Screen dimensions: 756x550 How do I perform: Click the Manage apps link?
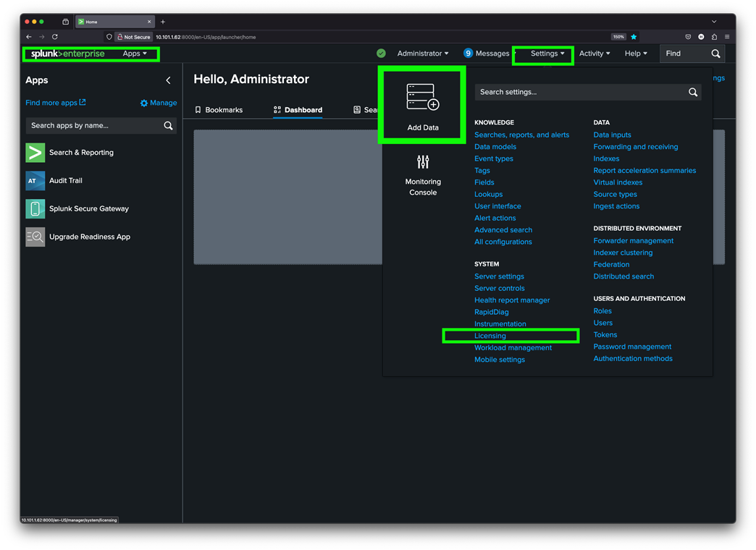159,103
